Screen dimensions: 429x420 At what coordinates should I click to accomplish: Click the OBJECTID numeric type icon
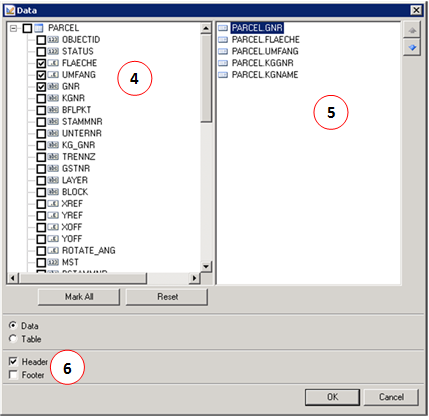click(x=53, y=40)
